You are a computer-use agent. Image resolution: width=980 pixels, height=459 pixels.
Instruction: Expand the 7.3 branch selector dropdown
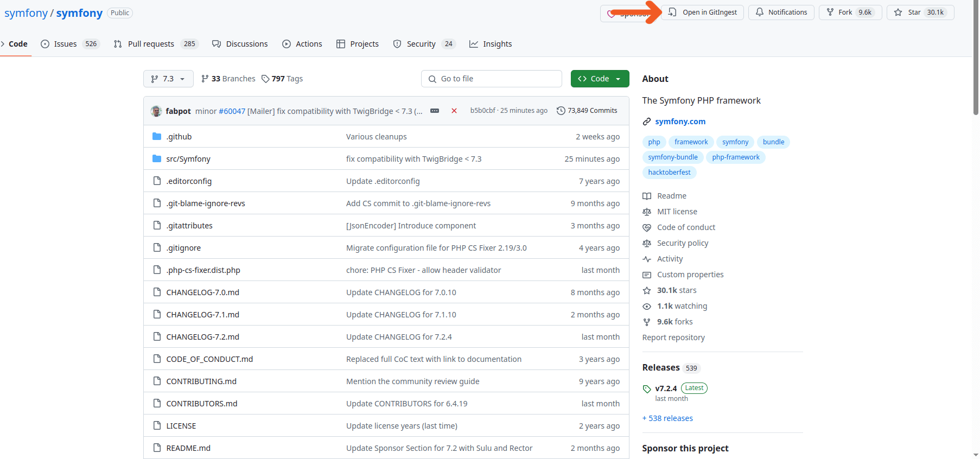(168, 79)
